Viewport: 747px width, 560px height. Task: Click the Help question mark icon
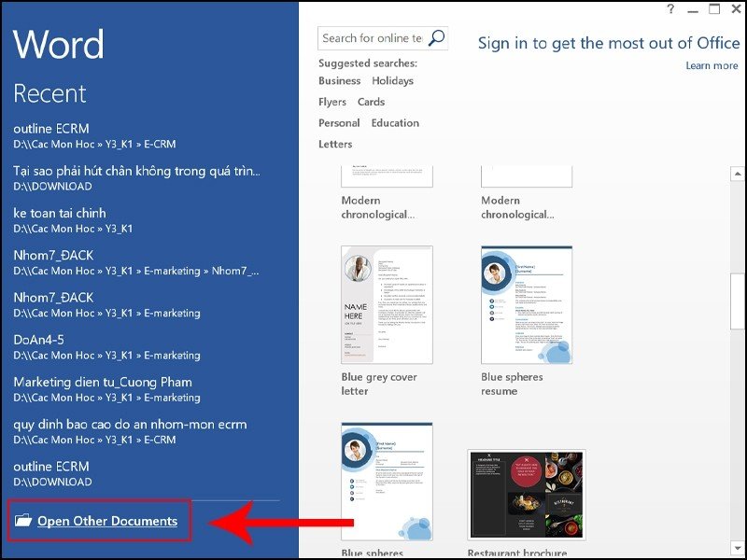(669, 9)
